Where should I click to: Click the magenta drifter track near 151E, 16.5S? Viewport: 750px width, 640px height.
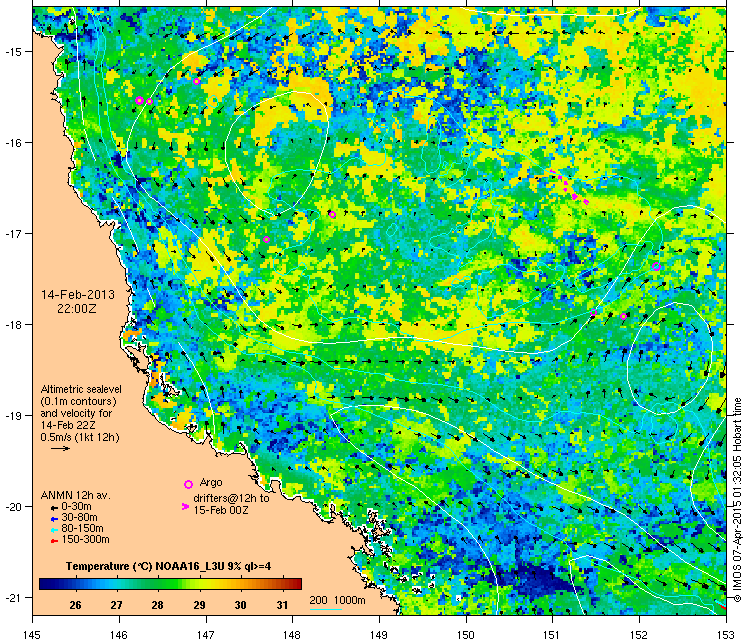[569, 188]
